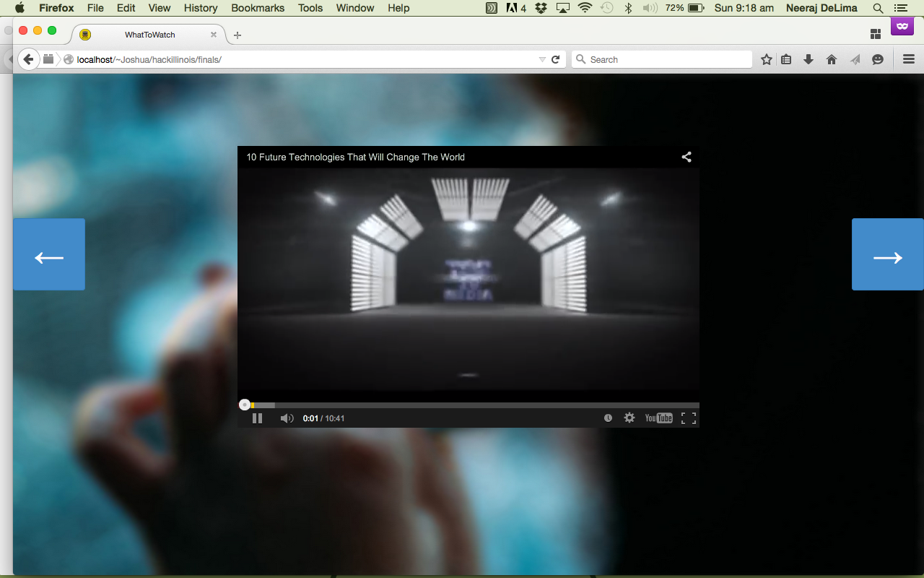The height and width of the screenshot is (578, 924).
Task: Go to Firefox home page
Action: [832, 59]
